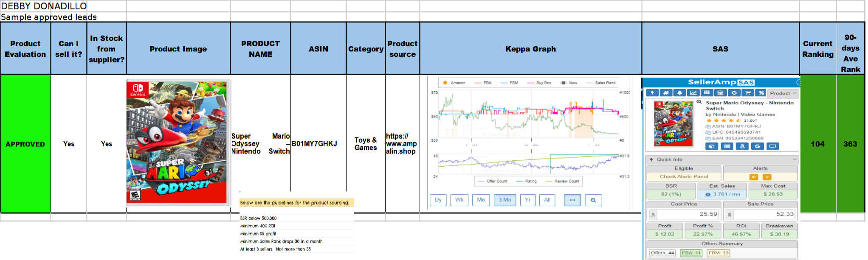
Task: Open the bell alerts icon in SellerAmp toolbar
Action: (679, 93)
